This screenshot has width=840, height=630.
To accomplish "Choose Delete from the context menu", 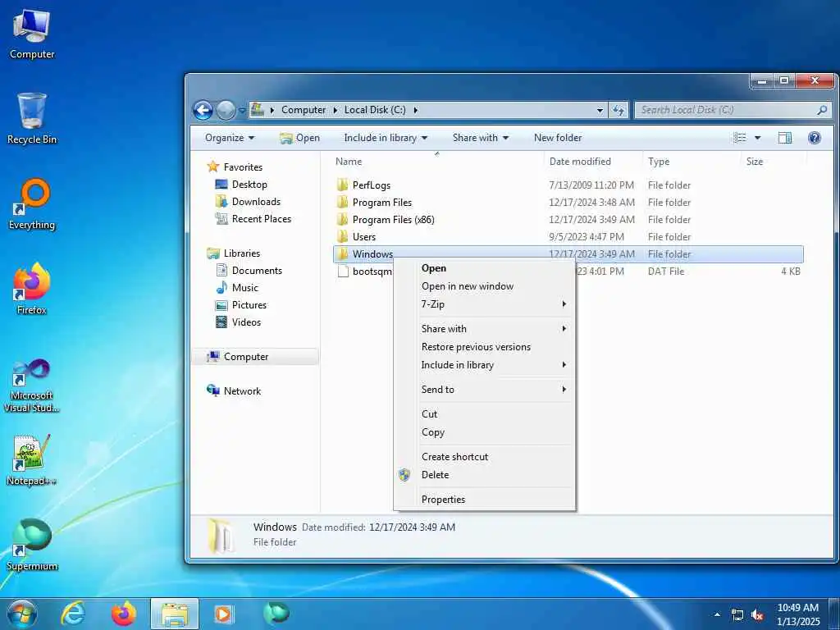I will click(x=485, y=475).
